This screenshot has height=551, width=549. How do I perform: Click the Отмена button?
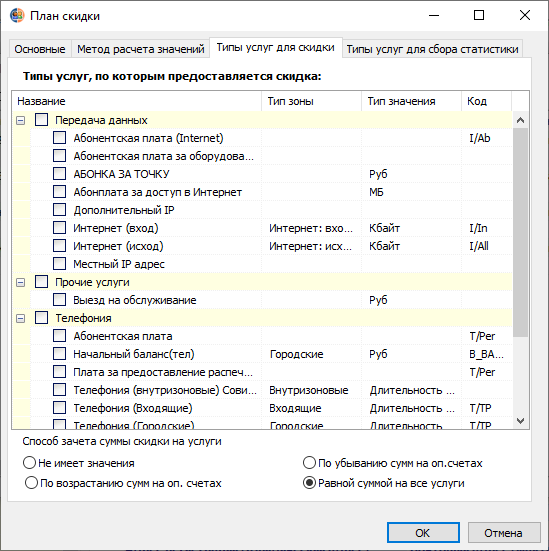coord(504,533)
